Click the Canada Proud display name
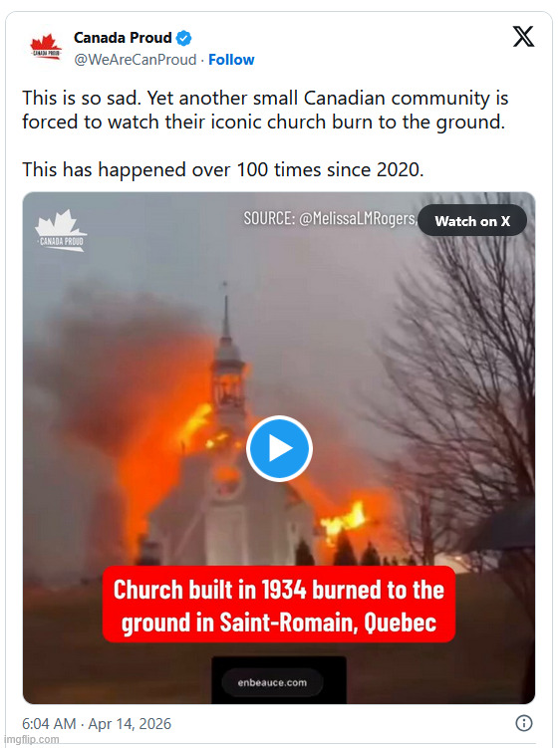This screenshot has width=560, height=748. [x=123, y=38]
